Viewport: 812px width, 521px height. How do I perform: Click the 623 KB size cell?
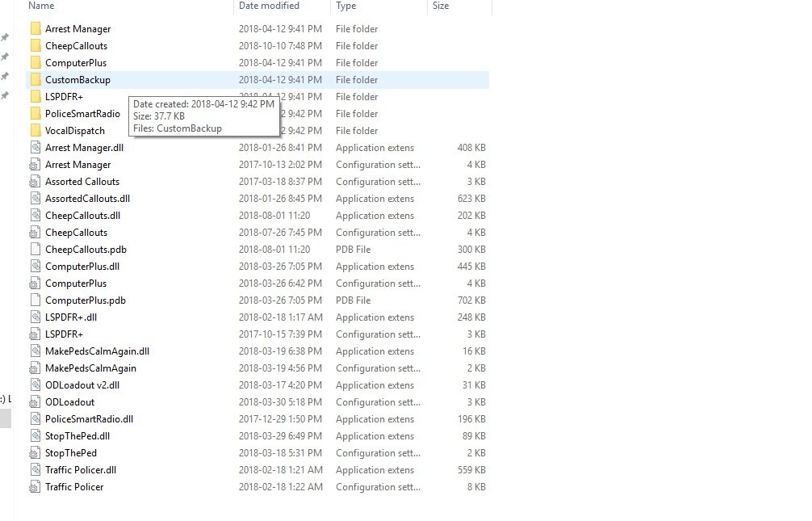(471, 199)
